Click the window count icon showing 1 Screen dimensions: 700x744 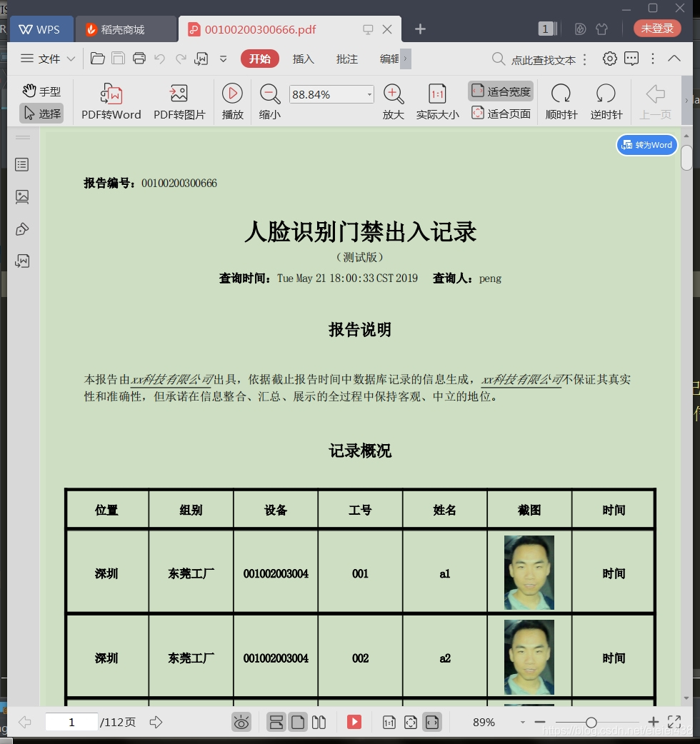point(548,29)
